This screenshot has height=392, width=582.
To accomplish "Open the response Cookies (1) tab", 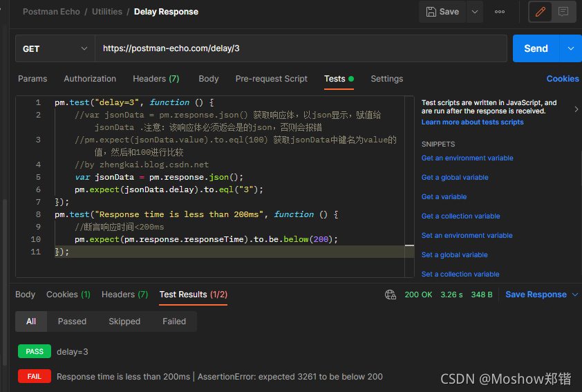I will [68, 295].
